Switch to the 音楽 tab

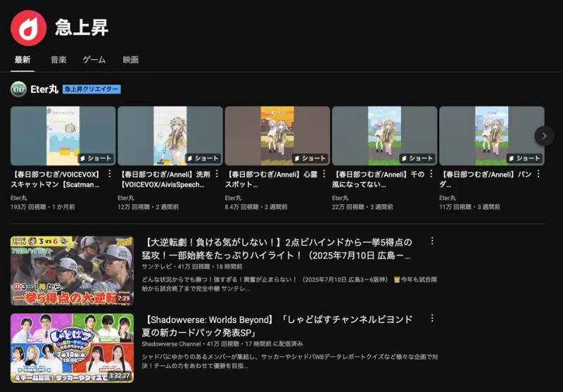[x=58, y=60]
